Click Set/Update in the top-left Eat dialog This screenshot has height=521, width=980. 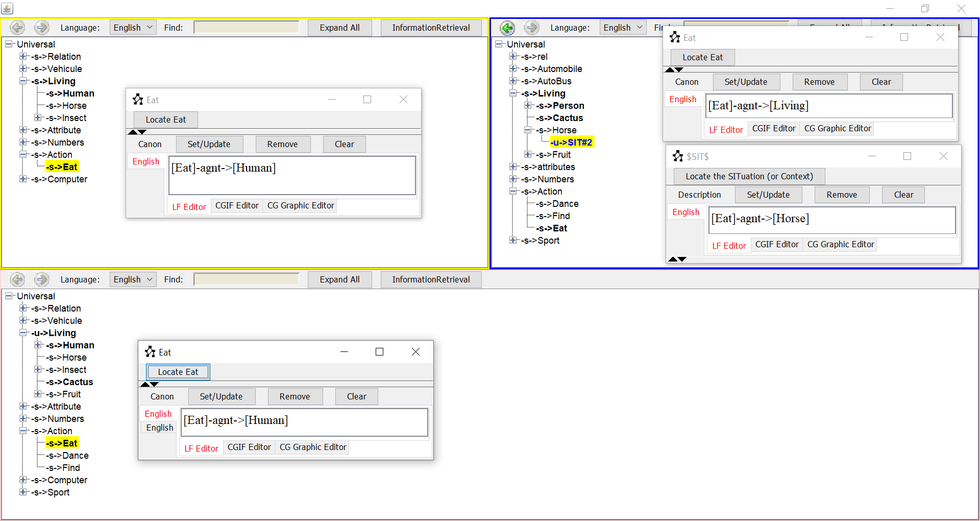click(x=209, y=144)
